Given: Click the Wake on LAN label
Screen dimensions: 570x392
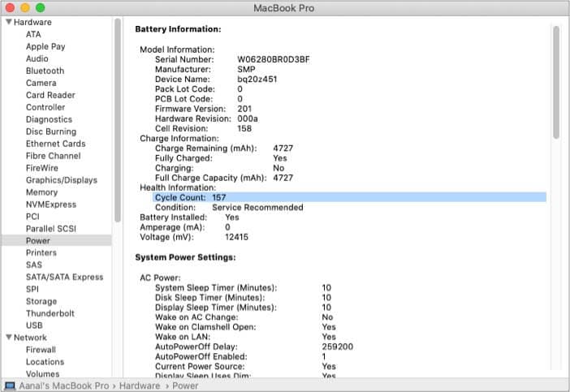Looking at the screenshot, I should point(183,337).
